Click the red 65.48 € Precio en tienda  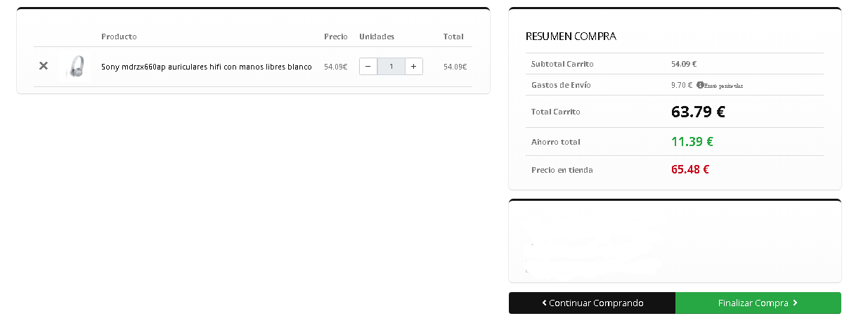689,169
